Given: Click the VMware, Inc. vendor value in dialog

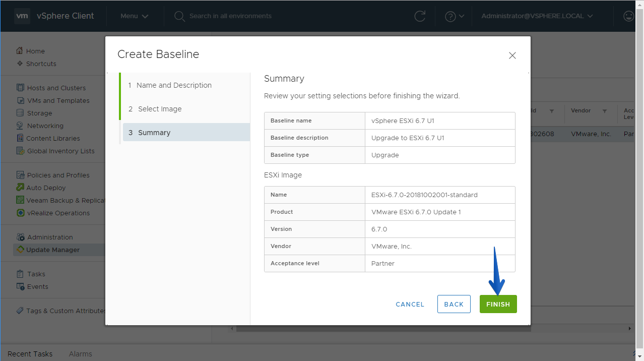Looking at the screenshot, I should pos(392,246).
